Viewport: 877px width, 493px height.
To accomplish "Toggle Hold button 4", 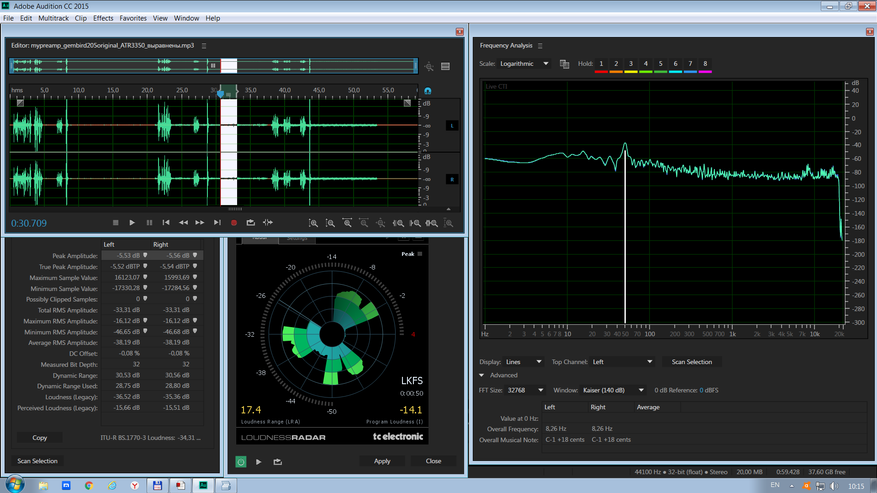I will [645, 64].
